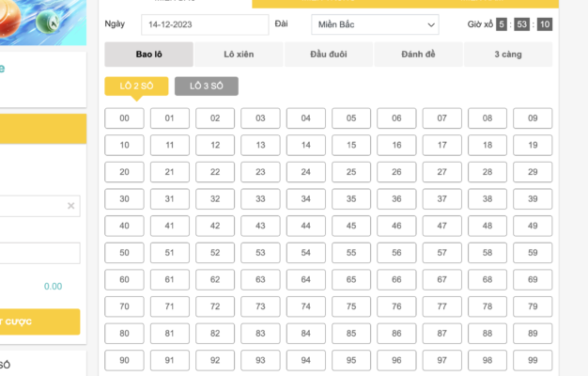Open the 3 càng tab
Screen dimensions: 588x376
click(x=508, y=55)
